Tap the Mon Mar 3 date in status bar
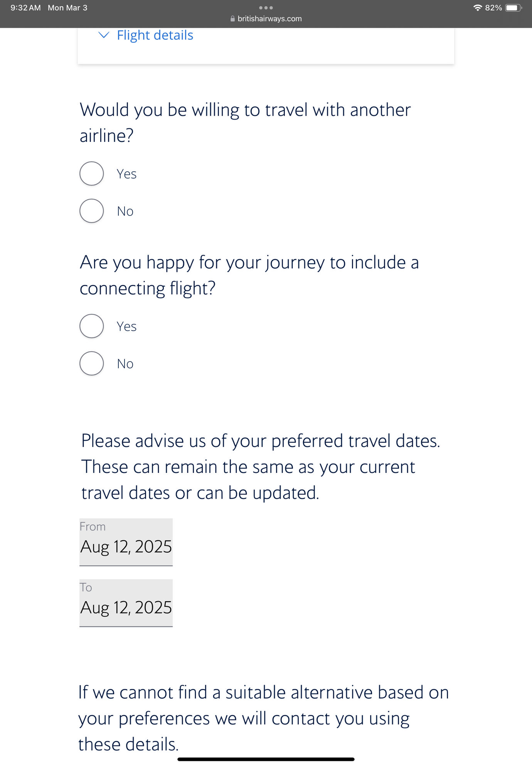532x766 pixels. click(x=67, y=8)
